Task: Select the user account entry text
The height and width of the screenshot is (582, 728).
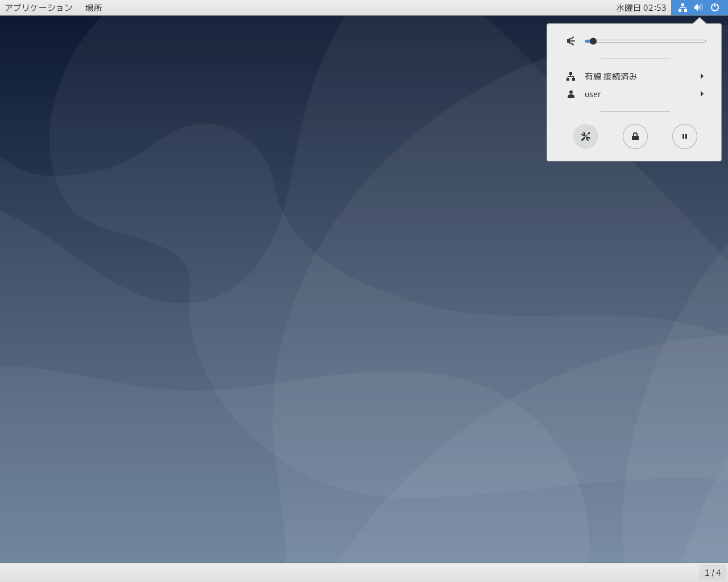Action: [x=592, y=94]
